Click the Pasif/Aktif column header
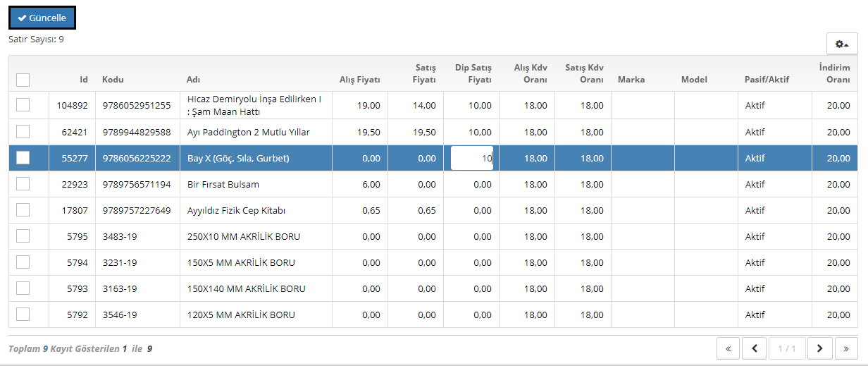The height and width of the screenshot is (366, 868). (767, 80)
